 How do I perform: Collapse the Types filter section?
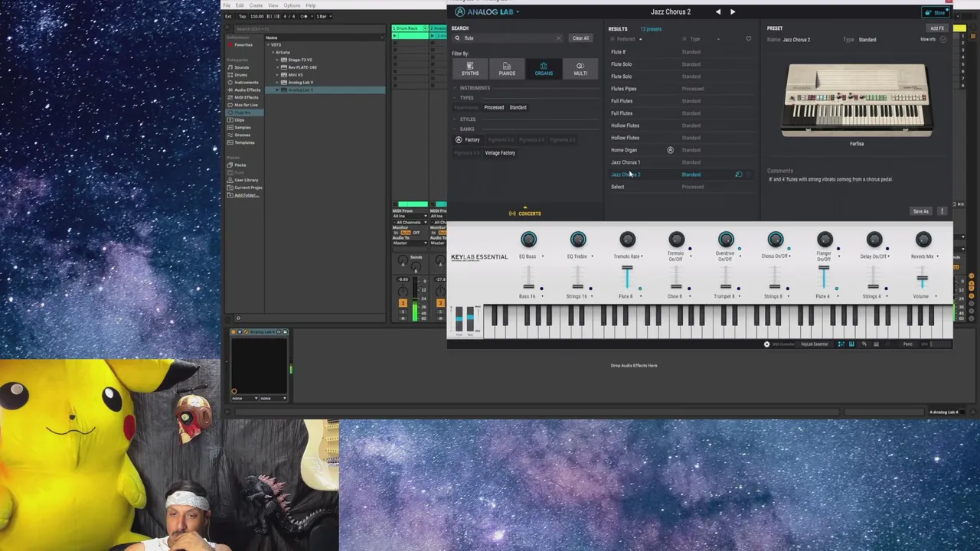click(466, 98)
